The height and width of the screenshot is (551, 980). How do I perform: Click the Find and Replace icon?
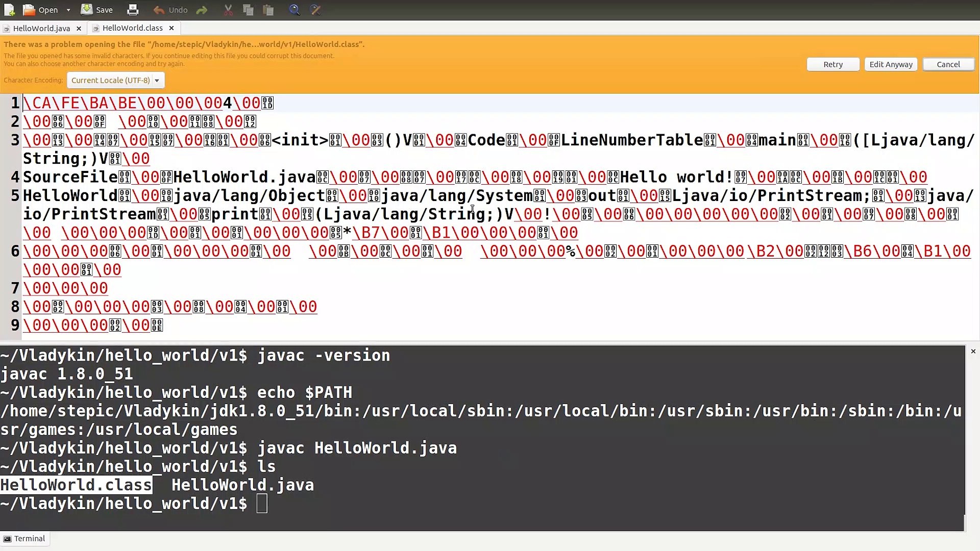(315, 10)
